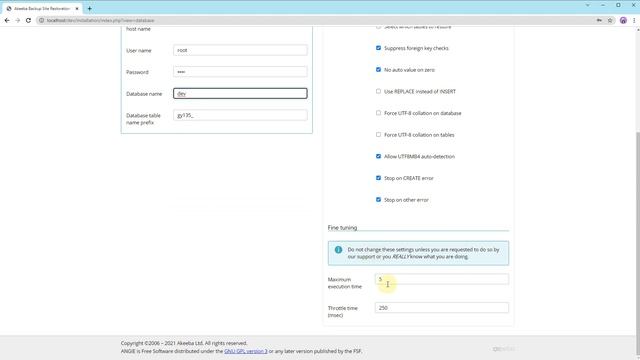The height and width of the screenshot is (360, 640).
Task: Uncheck Stop on CREATE error
Action: click(x=378, y=178)
